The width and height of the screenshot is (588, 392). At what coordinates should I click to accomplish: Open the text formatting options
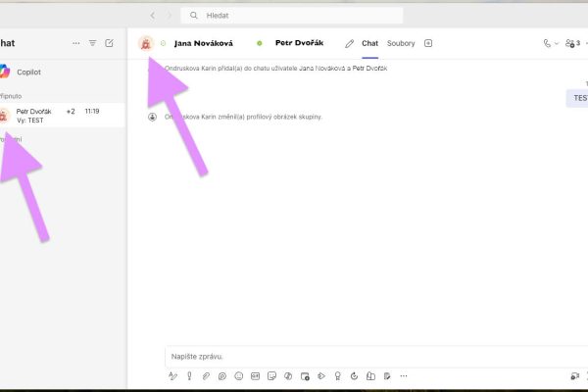[x=172, y=375]
